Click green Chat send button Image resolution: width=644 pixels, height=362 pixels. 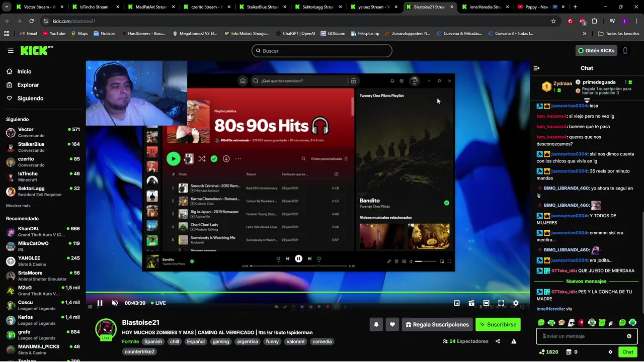point(627,352)
